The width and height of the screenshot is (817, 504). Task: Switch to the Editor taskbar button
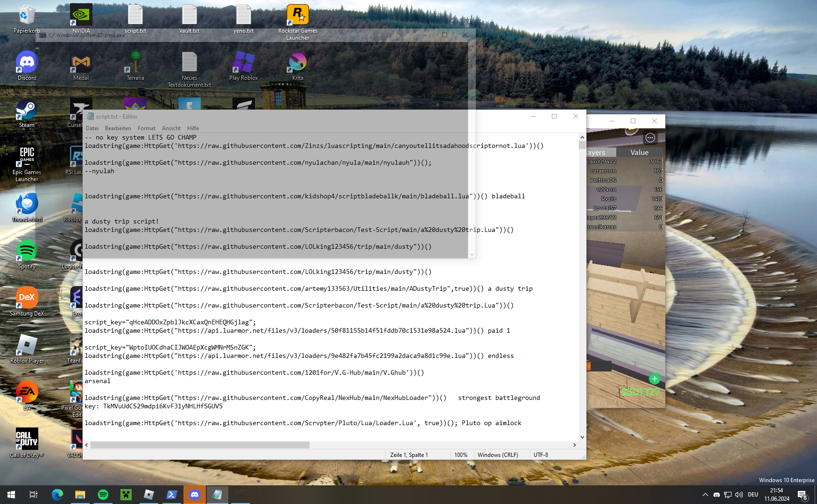coord(218,495)
